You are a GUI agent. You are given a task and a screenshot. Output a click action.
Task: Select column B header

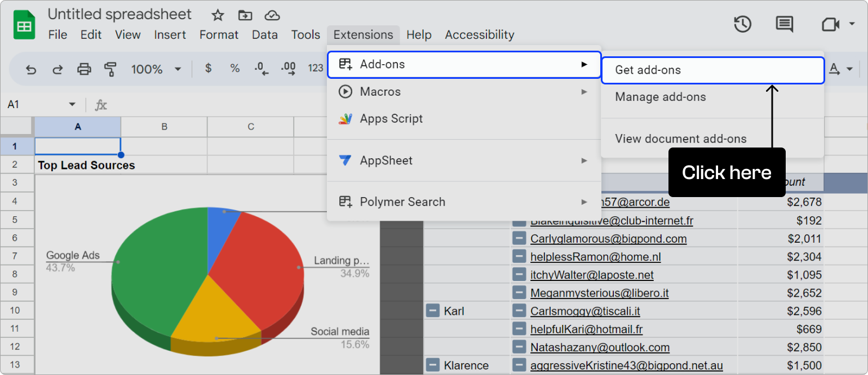[x=164, y=127]
